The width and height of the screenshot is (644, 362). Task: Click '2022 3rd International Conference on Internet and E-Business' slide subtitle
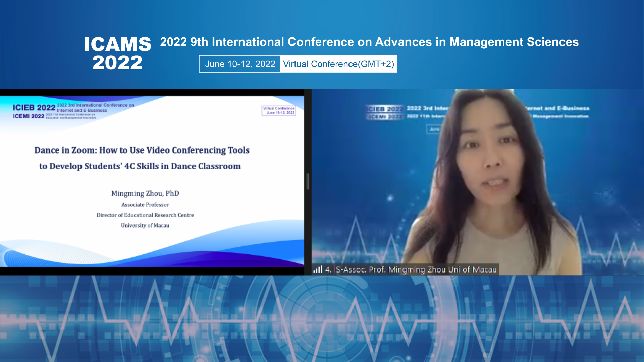96,108
